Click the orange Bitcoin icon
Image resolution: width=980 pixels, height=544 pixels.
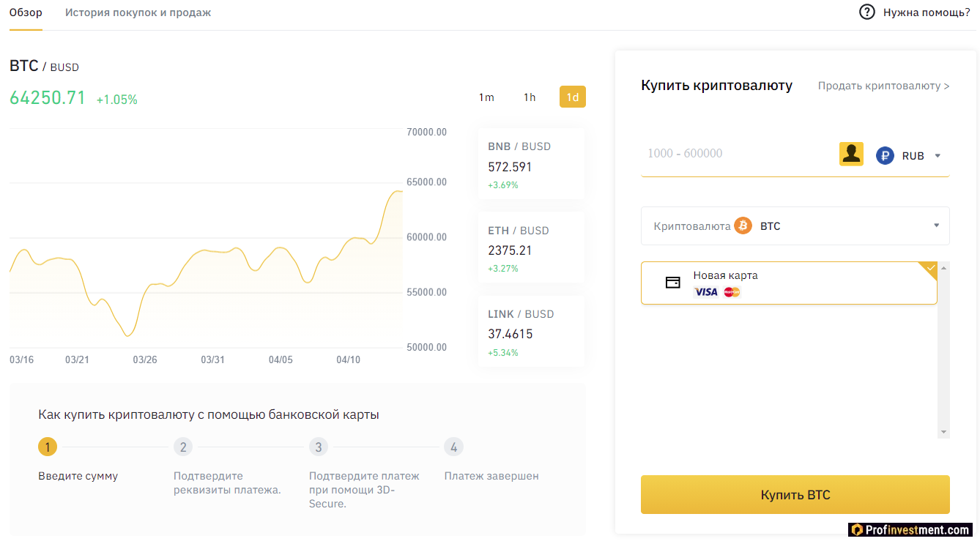pyautogui.click(x=743, y=226)
